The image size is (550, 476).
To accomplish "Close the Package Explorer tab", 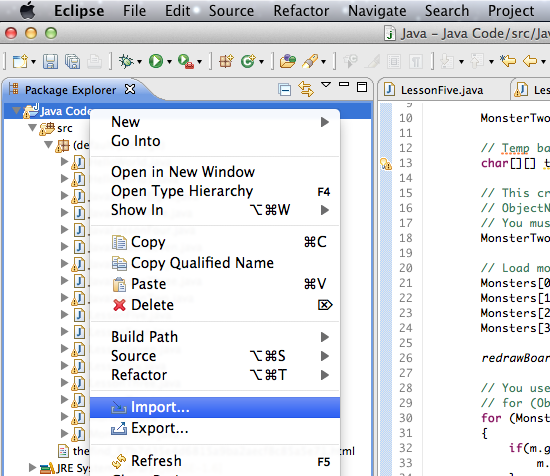I will coord(130,89).
